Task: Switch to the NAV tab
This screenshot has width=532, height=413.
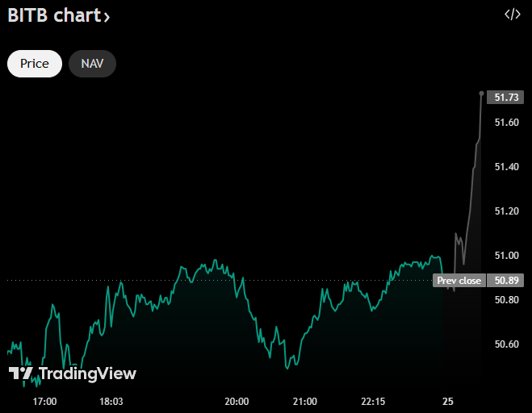Action: point(92,64)
